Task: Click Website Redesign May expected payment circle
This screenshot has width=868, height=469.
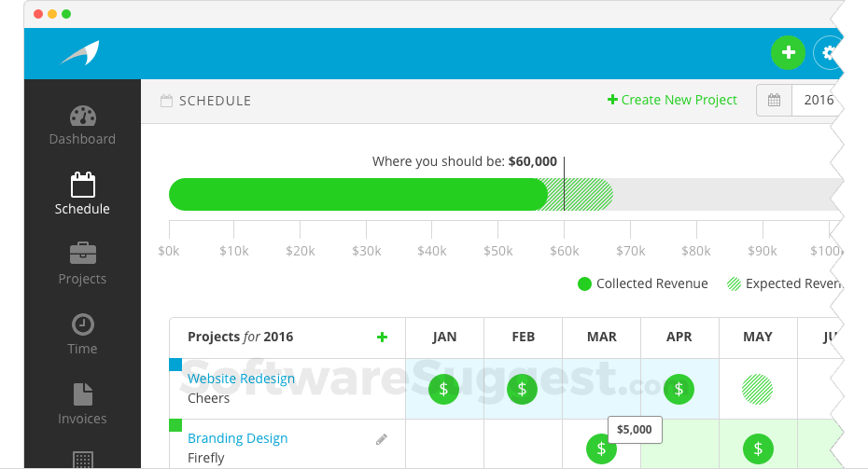Action: 757,390
